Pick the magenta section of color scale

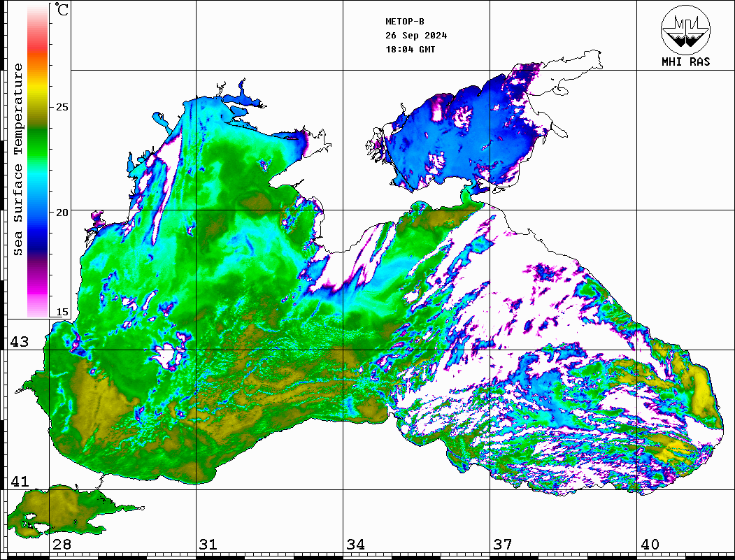pos(37,287)
